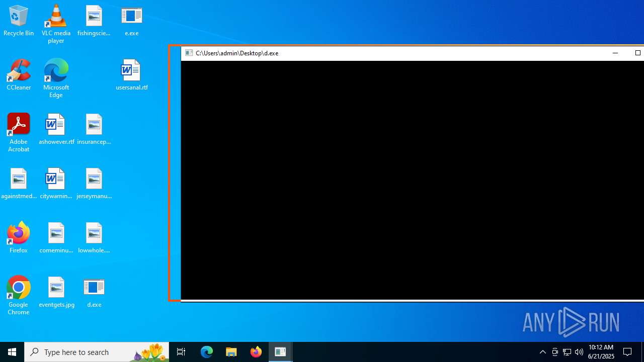Select the Microsoft Edge desktop shortcut

tap(56, 78)
